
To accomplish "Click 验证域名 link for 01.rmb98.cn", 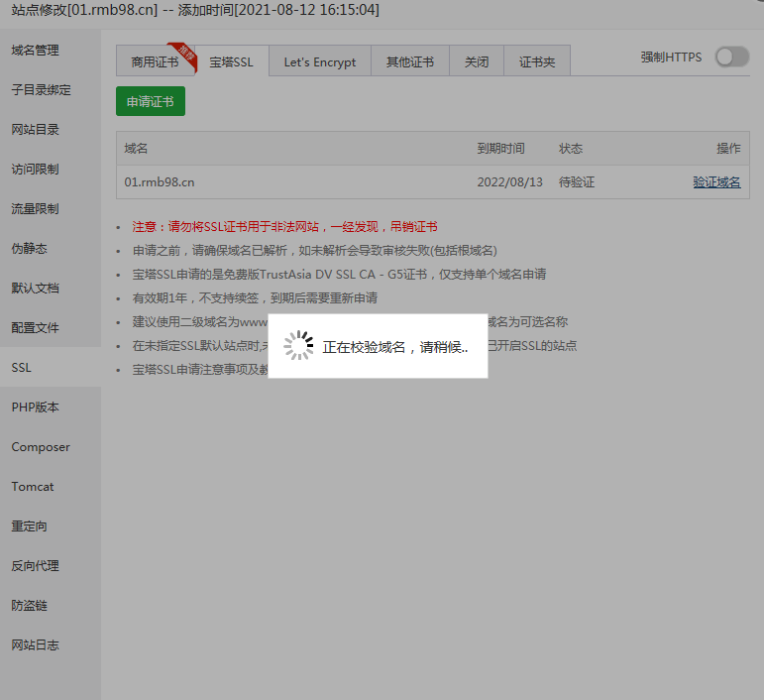I will pos(716,181).
